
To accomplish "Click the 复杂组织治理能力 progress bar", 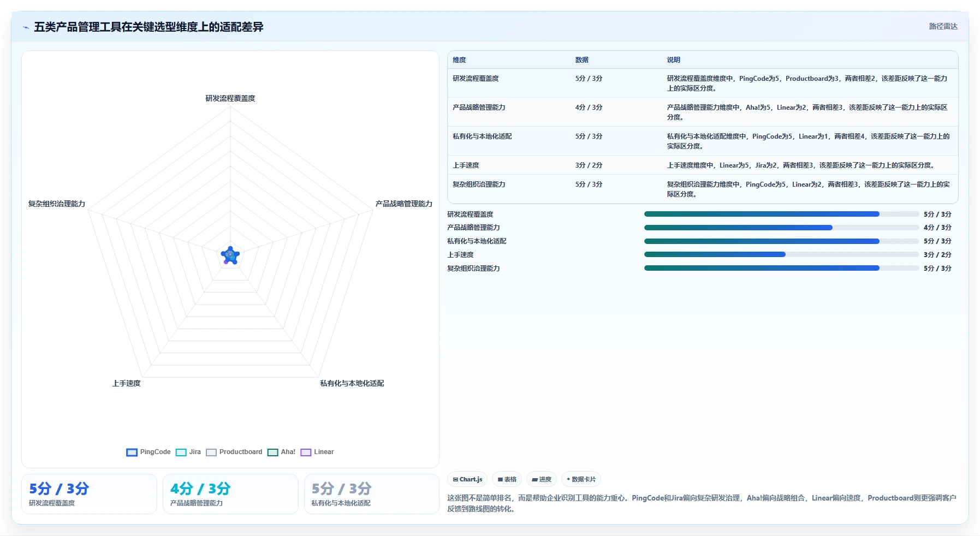I will pos(781,268).
